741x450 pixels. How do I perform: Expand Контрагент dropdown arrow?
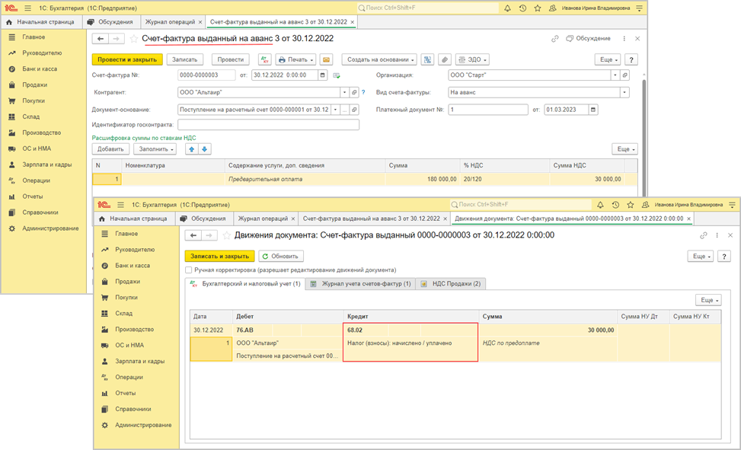click(x=345, y=92)
